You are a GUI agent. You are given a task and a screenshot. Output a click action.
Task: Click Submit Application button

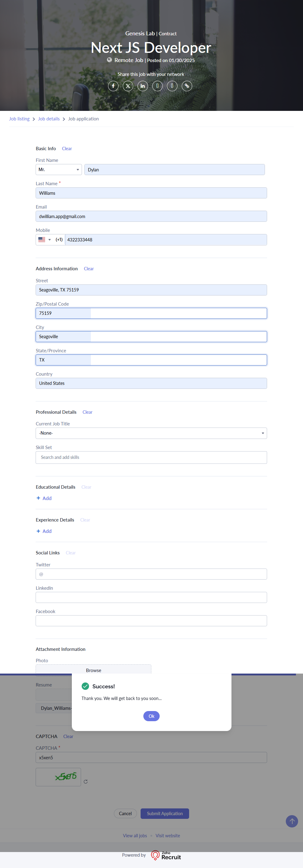click(x=165, y=813)
